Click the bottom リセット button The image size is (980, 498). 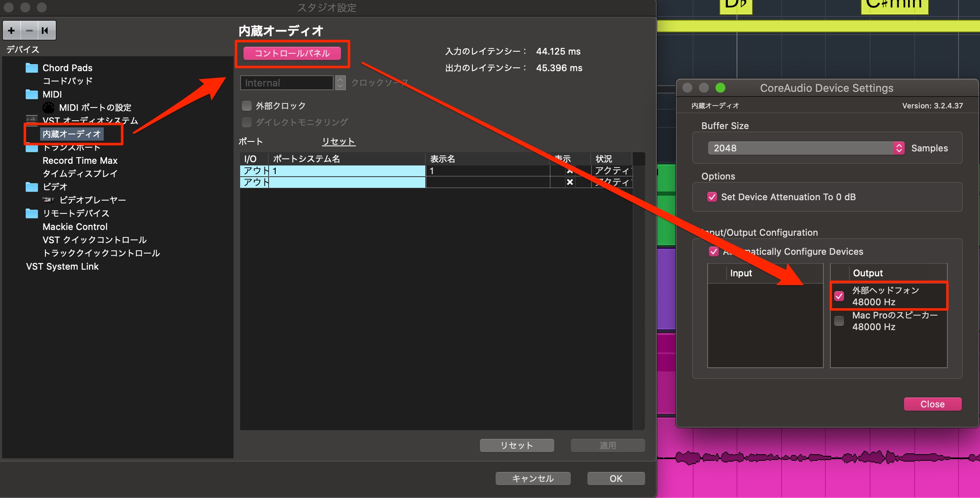click(517, 445)
